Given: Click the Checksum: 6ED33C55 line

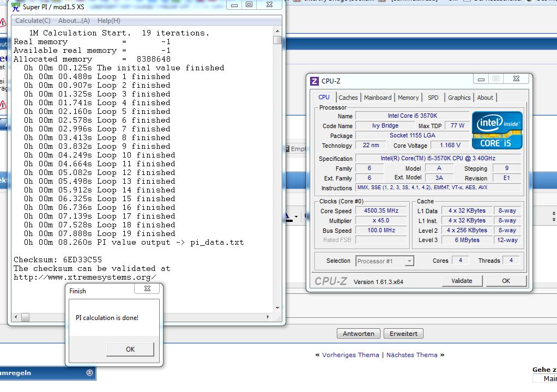Looking at the screenshot, I should [x=58, y=260].
